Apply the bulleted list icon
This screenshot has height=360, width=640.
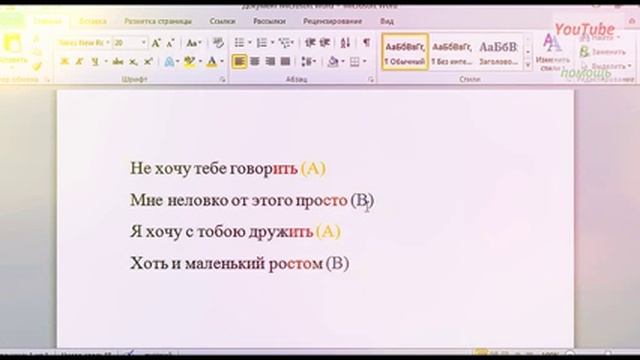coord(240,42)
